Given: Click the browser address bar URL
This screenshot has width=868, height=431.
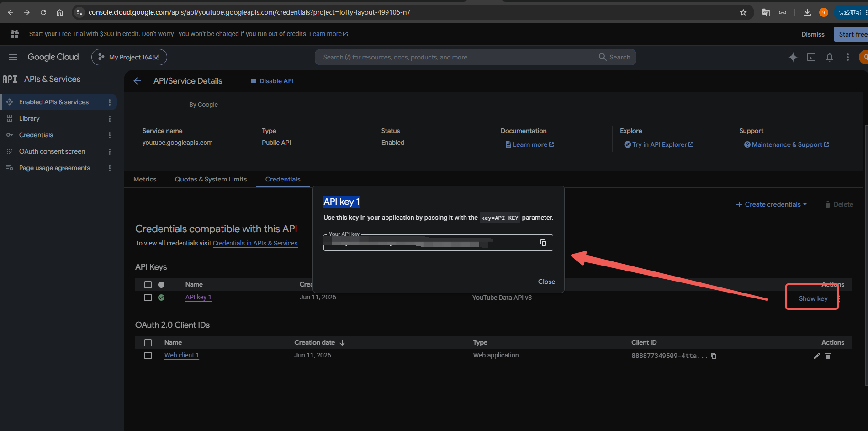Looking at the screenshot, I should tap(249, 12).
